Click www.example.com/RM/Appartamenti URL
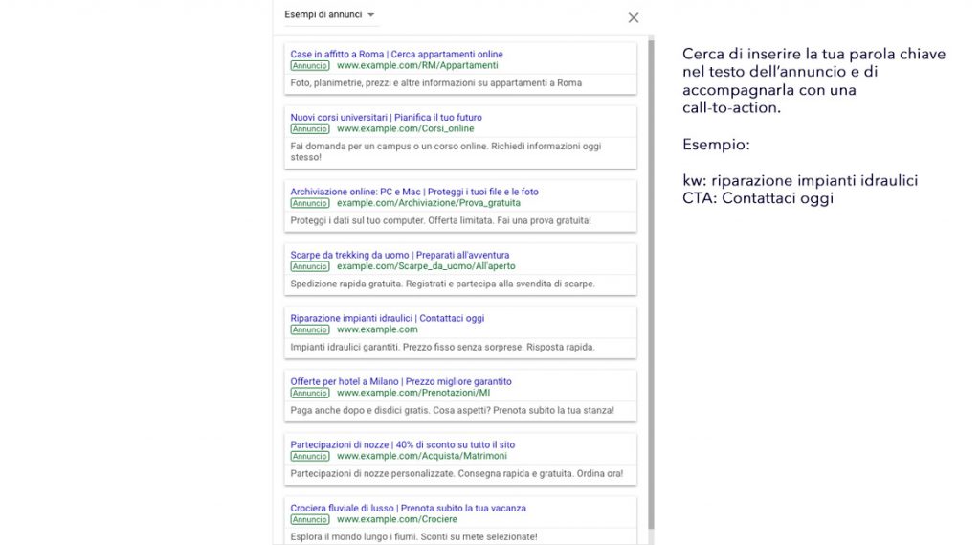This screenshot has width=980, height=545. 417,66
